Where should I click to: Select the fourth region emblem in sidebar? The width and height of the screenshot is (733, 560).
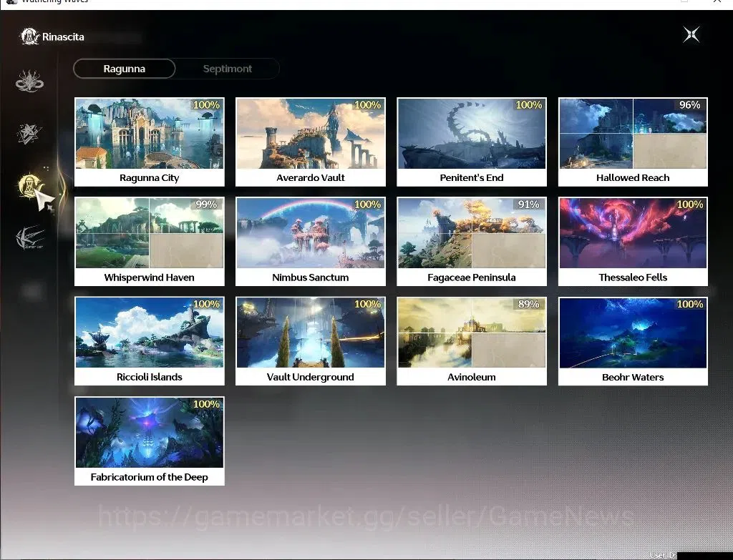30,237
